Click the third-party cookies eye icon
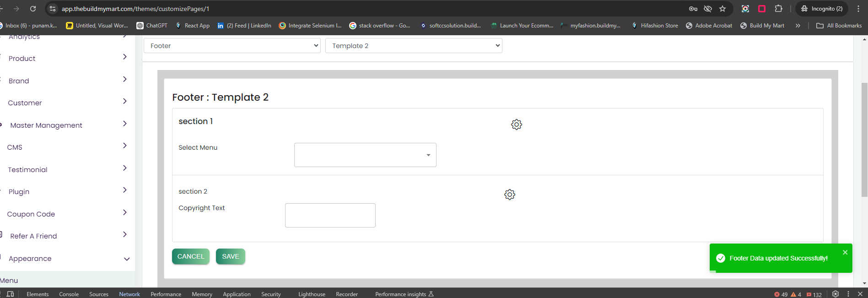This screenshot has height=298, width=868. 708,9
